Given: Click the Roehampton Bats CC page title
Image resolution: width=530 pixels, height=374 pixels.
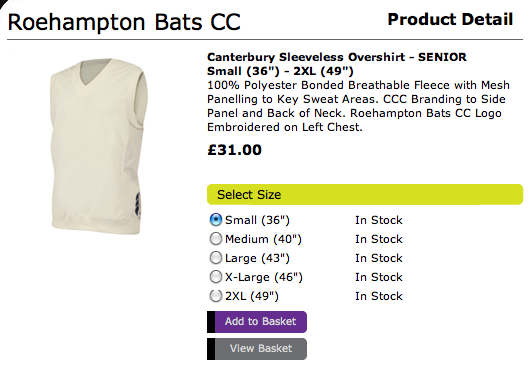Looking at the screenshot, I should pos(124,22).
